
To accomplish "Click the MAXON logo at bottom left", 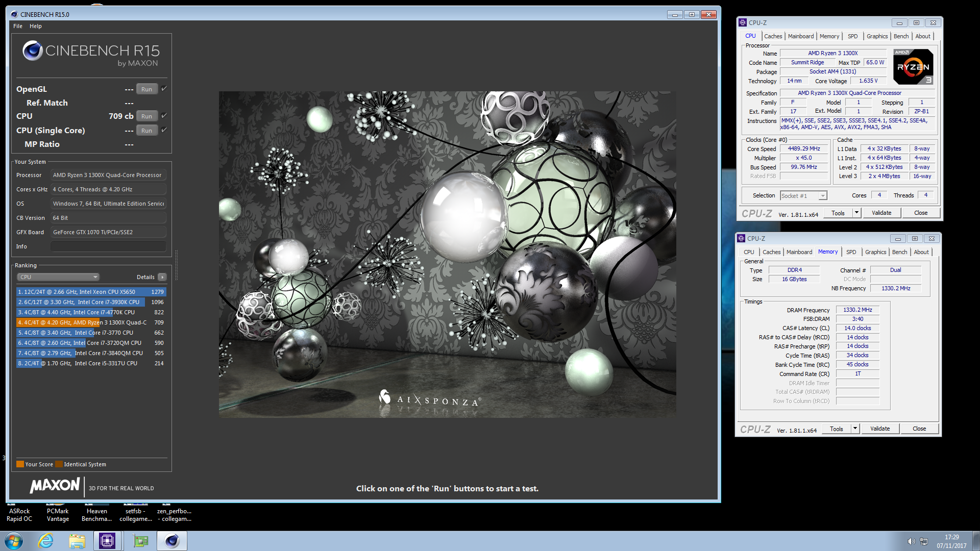I will point(55,485).
